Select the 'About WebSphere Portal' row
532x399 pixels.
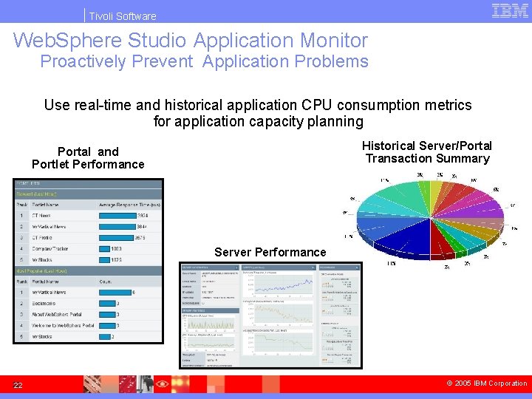88,315
